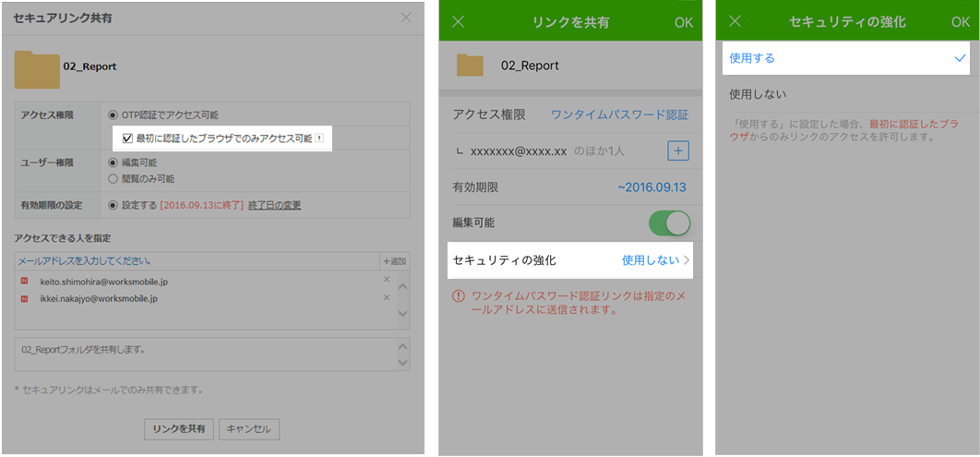Click red icon beside keito.shimohira address
This screenshot has width=980, height=457.
(24, 282)
